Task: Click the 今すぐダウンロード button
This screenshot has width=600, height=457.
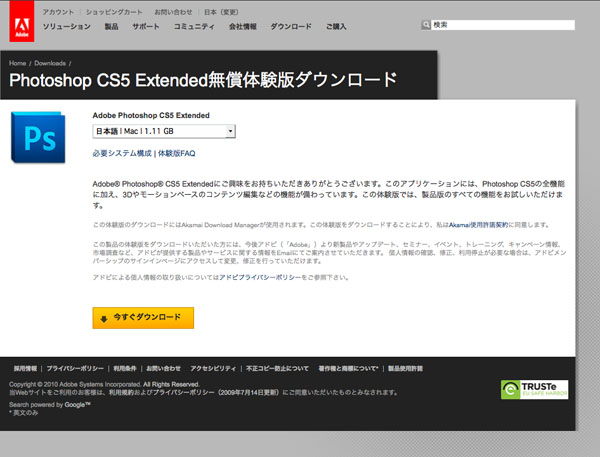Action: [143, 318]
